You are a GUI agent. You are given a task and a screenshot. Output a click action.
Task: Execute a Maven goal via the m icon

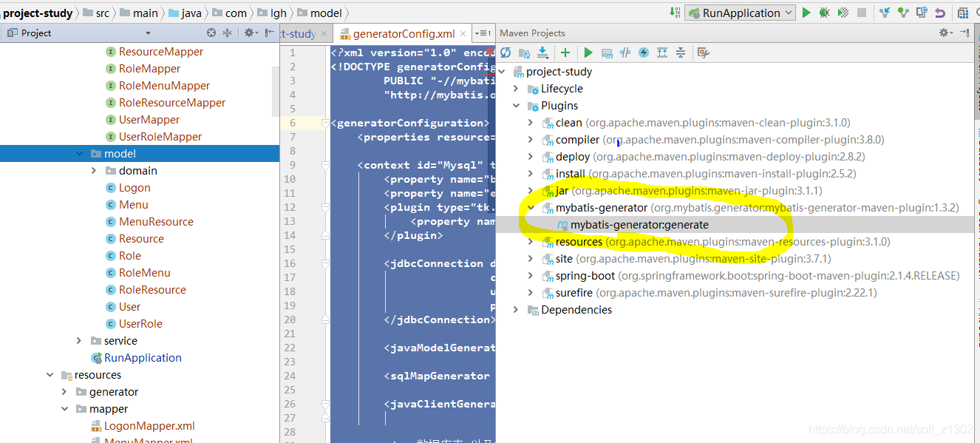tap(608, 52)
